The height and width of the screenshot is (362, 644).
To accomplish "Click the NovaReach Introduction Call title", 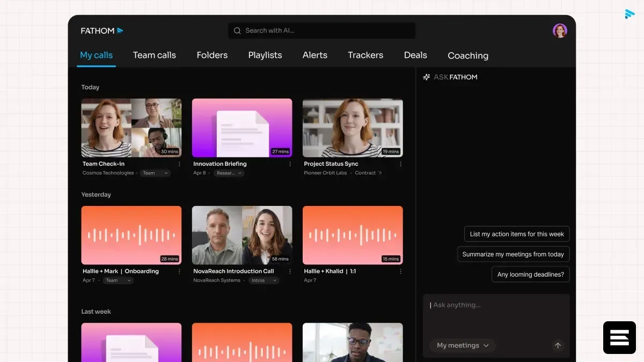I will (x=233, y=271).
